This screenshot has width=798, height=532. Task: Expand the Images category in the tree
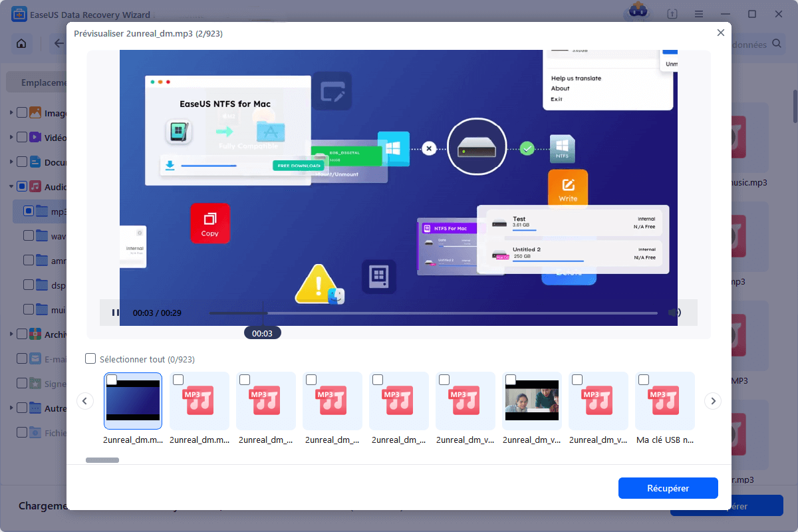[11, 113]
